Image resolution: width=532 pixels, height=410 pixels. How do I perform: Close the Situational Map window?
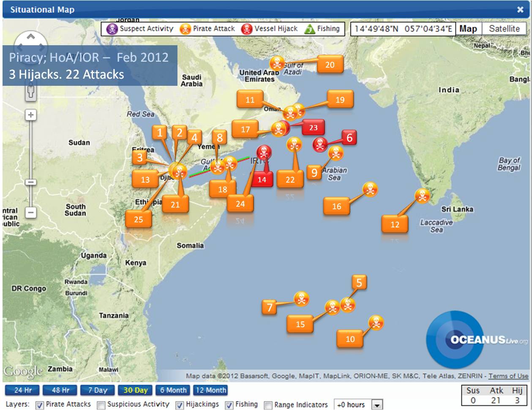pos(521,10)
